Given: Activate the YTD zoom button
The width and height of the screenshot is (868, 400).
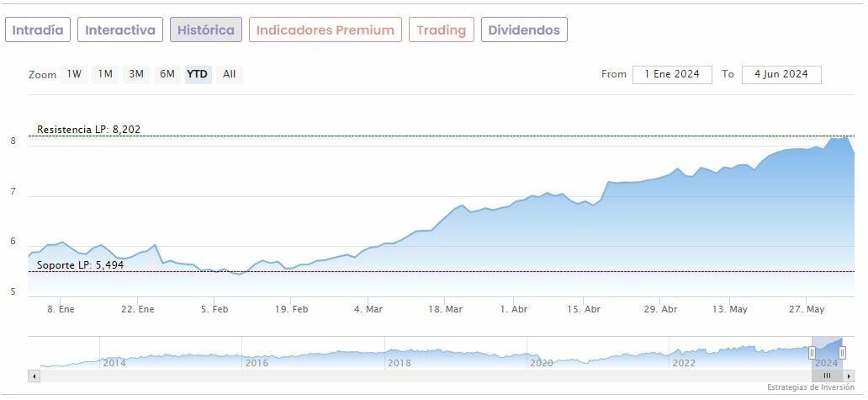Looking at the screenshot, I should [198, 74].
